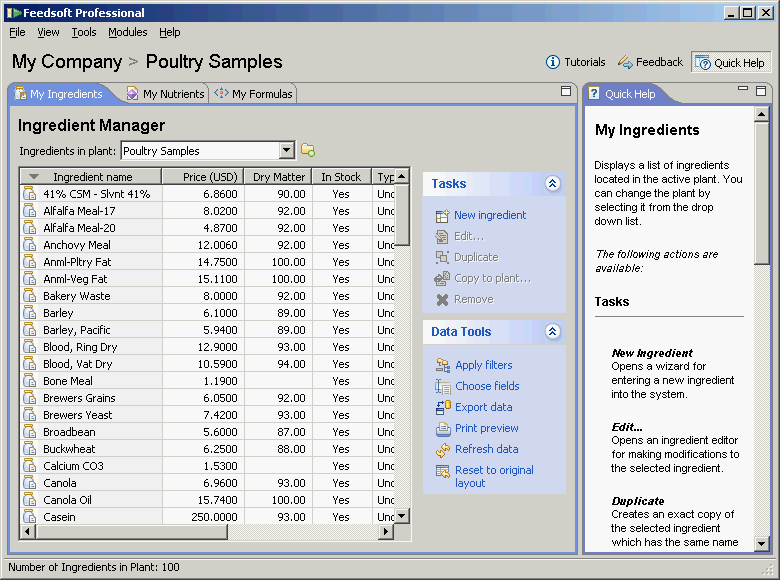Viewport: 780px width, 580px height.
Task: Click My Company in the breadcrumb
Action: pos(67,62)
